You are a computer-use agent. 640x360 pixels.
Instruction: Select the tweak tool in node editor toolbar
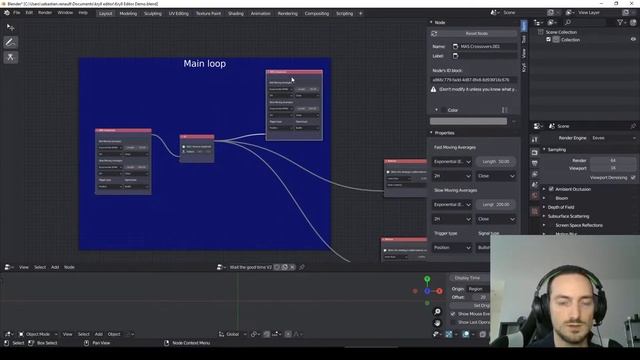(11, 27)
